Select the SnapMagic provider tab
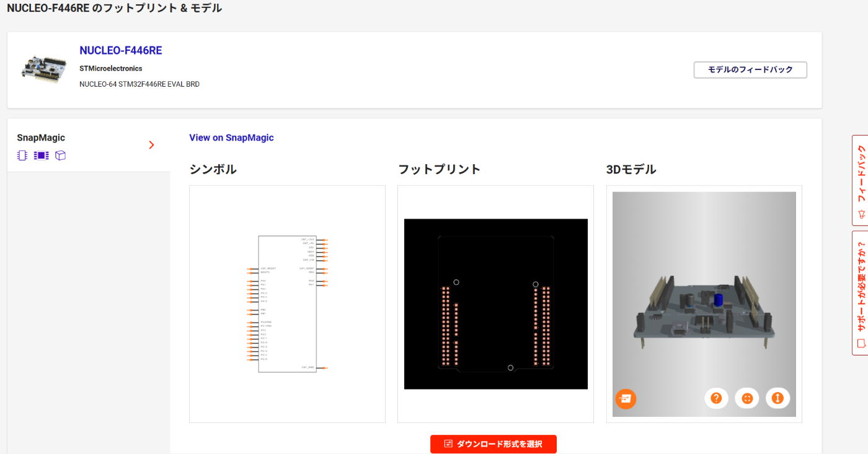This screenshot has height=454, width=868. pos(89,146)
